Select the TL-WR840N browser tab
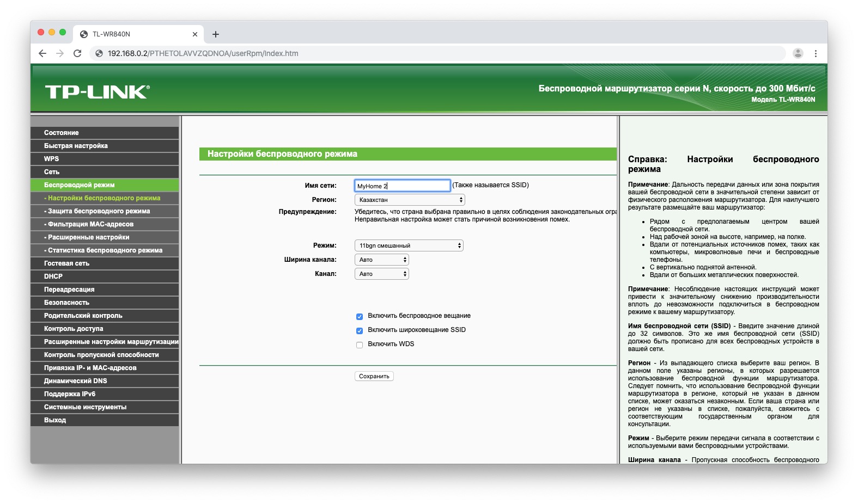858x504 pixels. coord(139,34)
